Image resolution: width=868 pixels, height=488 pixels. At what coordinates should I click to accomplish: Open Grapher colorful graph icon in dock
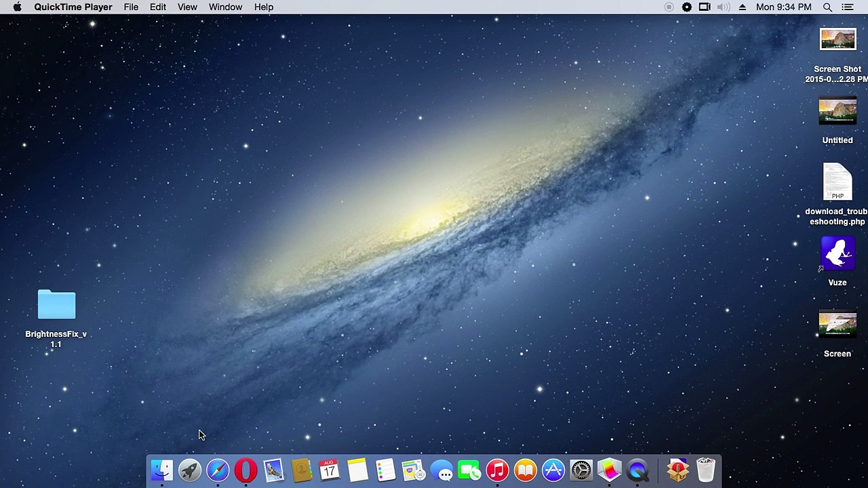point(609,470)
